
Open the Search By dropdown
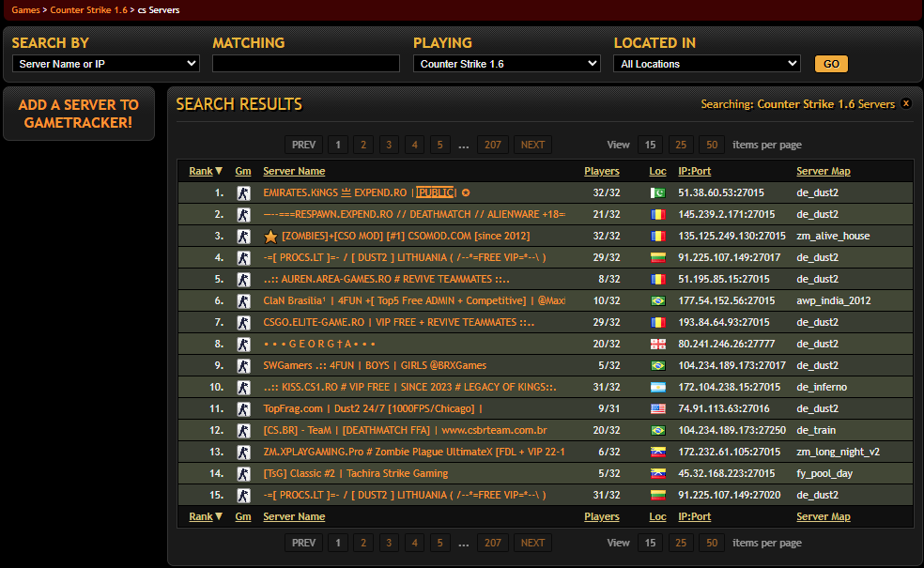tap(105, 64)
